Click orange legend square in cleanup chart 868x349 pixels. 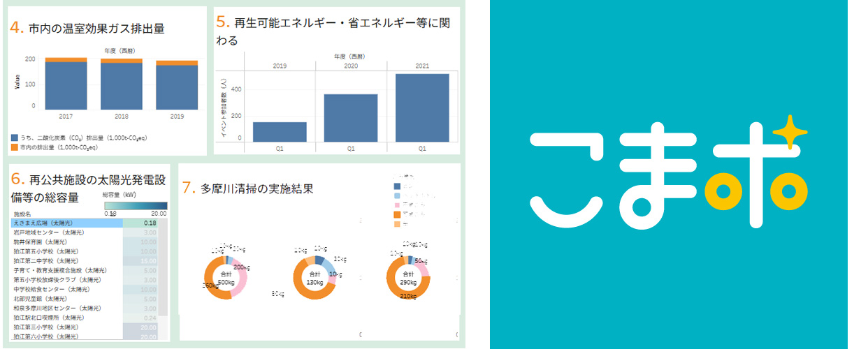tap(398, 215)
